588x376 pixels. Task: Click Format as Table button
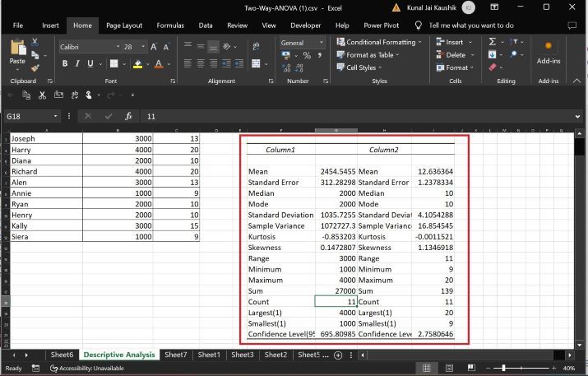369,55
